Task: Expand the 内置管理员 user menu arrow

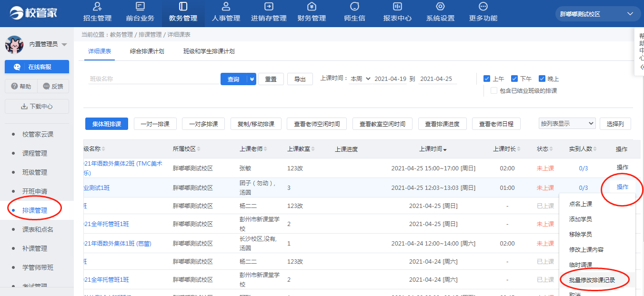Action: tap(64, 45)
